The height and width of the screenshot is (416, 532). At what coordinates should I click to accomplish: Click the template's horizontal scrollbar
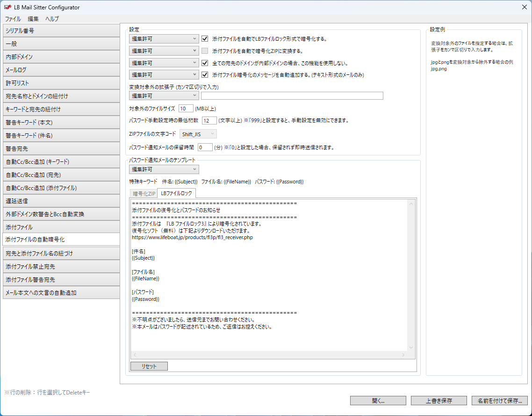269,355
